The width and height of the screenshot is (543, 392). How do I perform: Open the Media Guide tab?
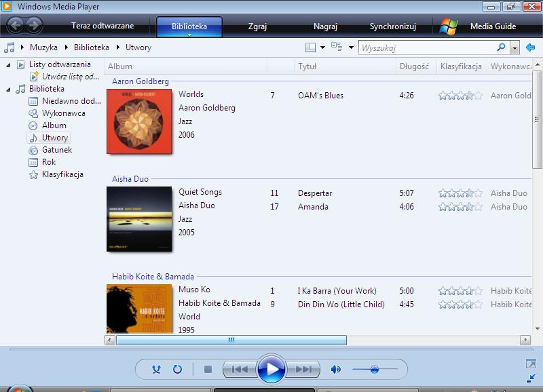[x=493, y=26]
